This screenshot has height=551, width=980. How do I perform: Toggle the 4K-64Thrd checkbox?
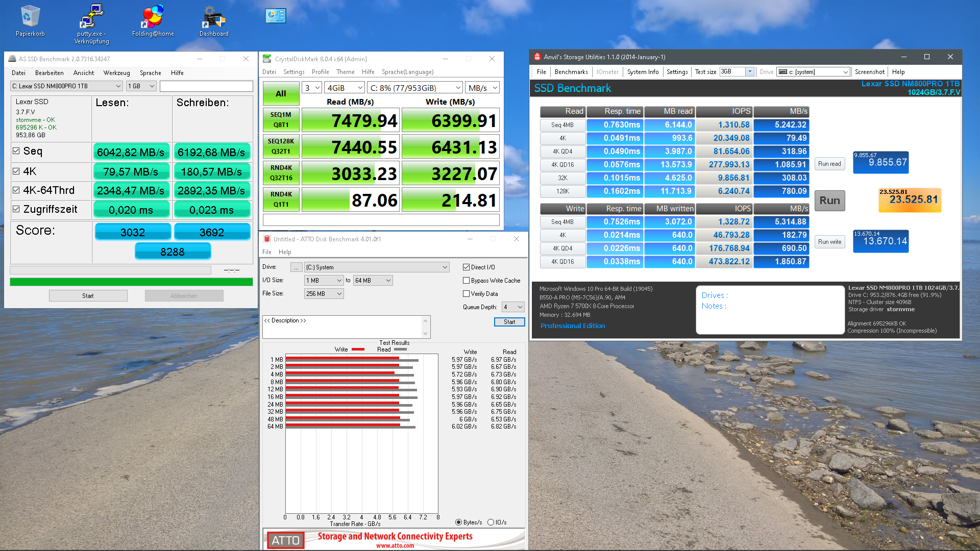tap(16, 190)
